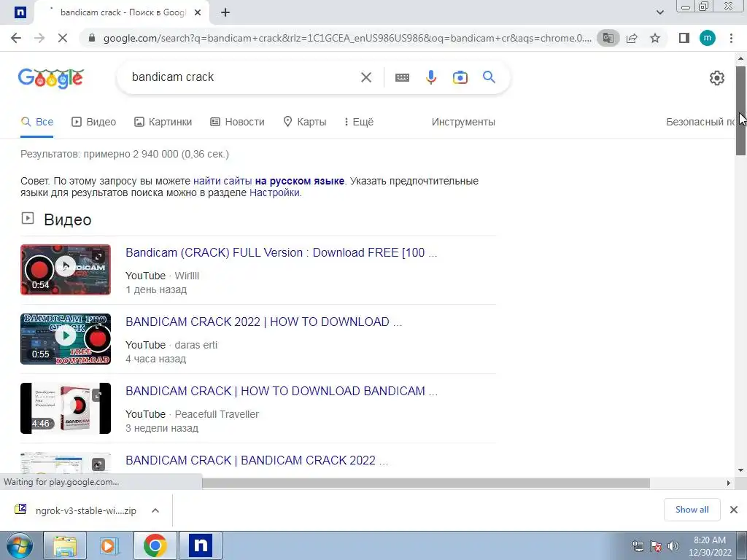
Task: Click link найти сайты на русском языке
Action: click(268, 181)
